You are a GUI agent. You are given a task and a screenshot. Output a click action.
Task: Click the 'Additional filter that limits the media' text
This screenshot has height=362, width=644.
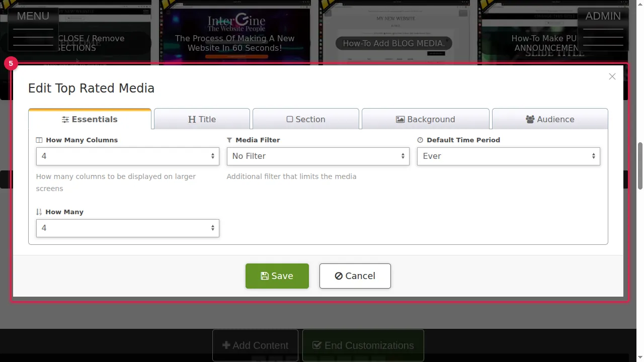292,176
